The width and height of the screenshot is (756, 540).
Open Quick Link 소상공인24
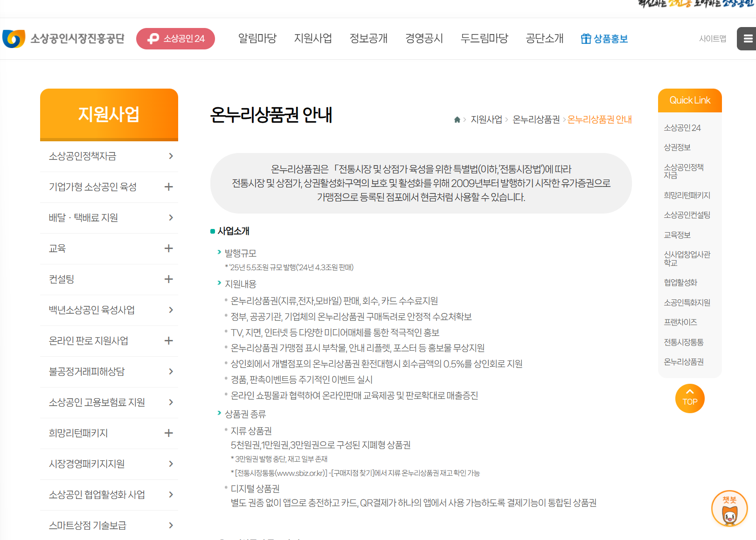tap(682, 128)
